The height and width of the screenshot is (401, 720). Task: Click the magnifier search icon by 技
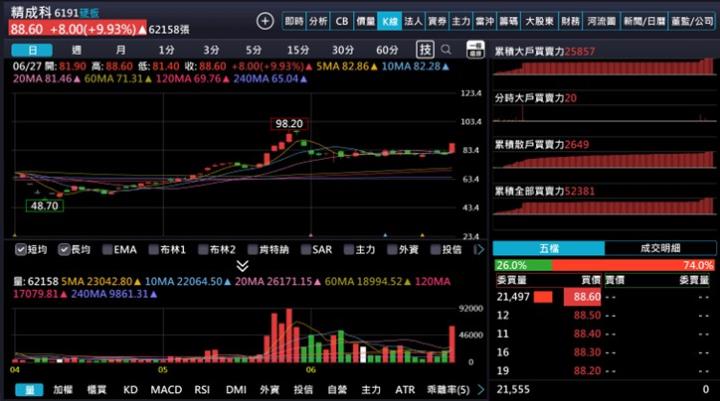click(x=446, y=50)
